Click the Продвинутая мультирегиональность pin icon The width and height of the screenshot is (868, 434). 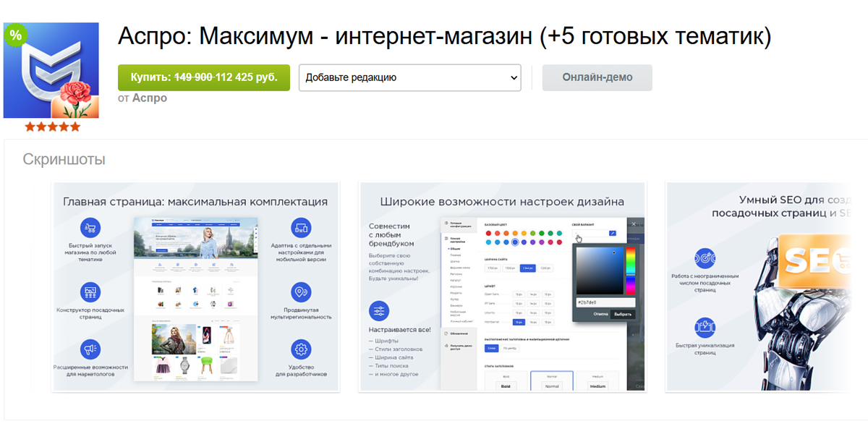pyautogui.click(x=301, y=293)
